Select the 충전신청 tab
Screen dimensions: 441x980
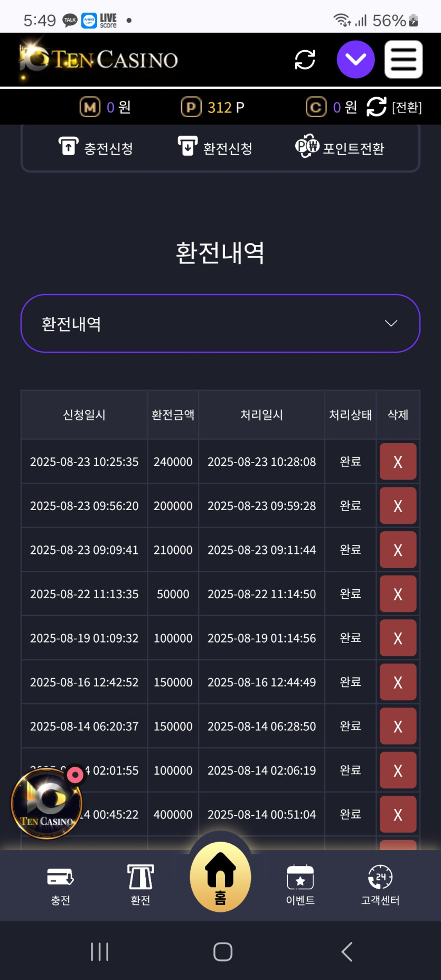click(x=96, y=148)
